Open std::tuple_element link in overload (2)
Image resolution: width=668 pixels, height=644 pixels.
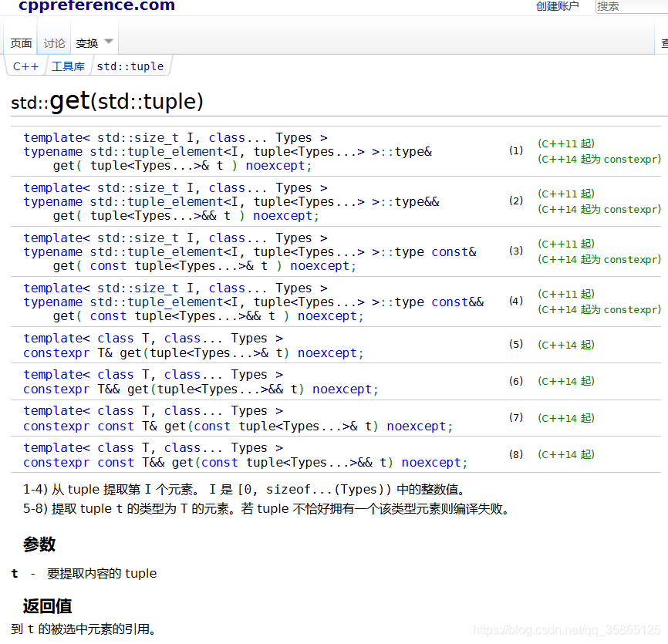[x=157, y=202]
